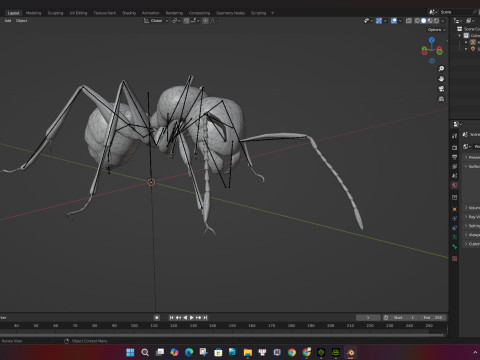Open proportional editing falloff menu
480x360 pixels.
[213, 21]
